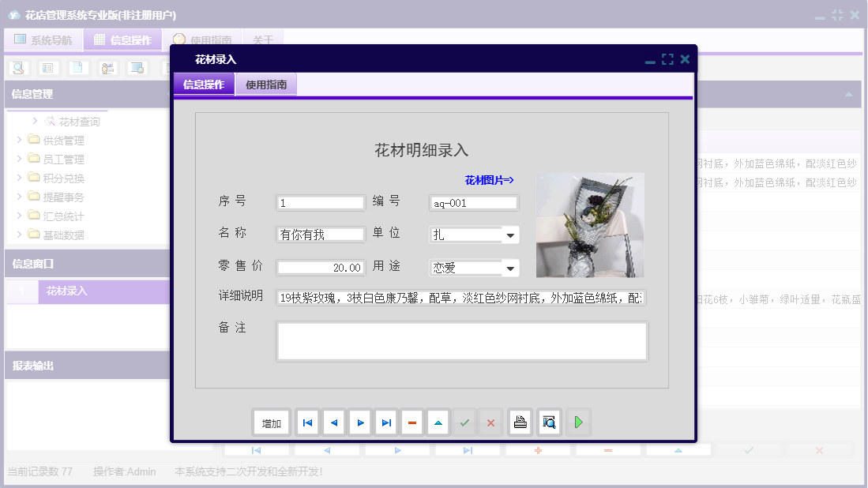This screenshot has width=868, height=488.
Task: Delete the current record with red minus icon
Action: click(412, 422)
